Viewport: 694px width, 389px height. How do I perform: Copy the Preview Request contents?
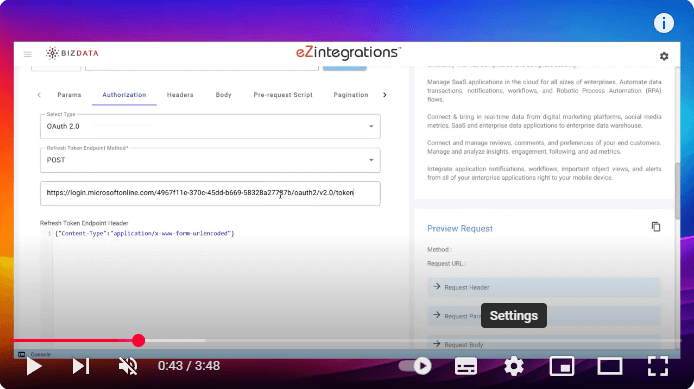656,227
